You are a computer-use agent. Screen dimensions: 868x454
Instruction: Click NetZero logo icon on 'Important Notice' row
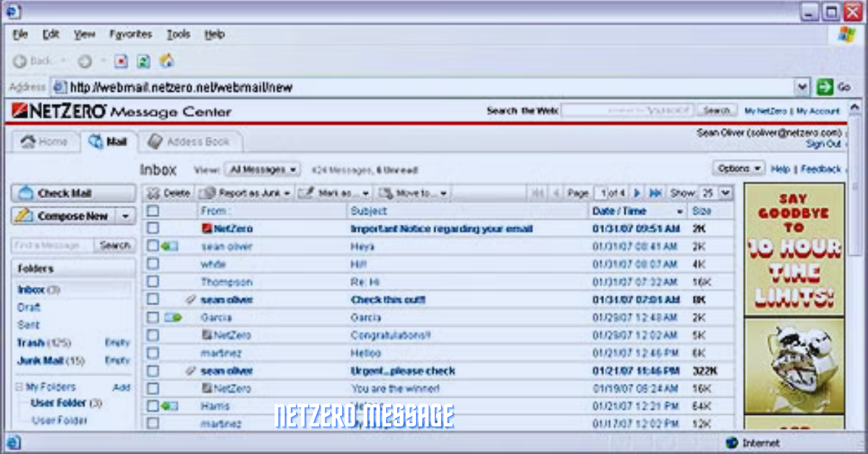click(x=208, y=228)
